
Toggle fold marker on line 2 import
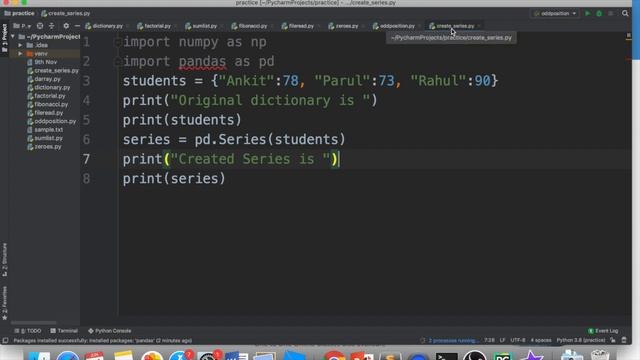118,62
